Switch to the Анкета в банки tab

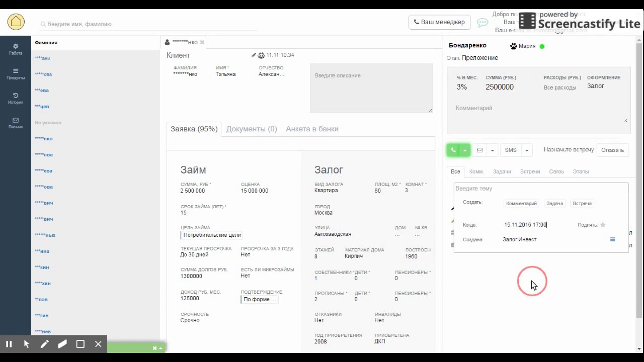click(312, 129)
